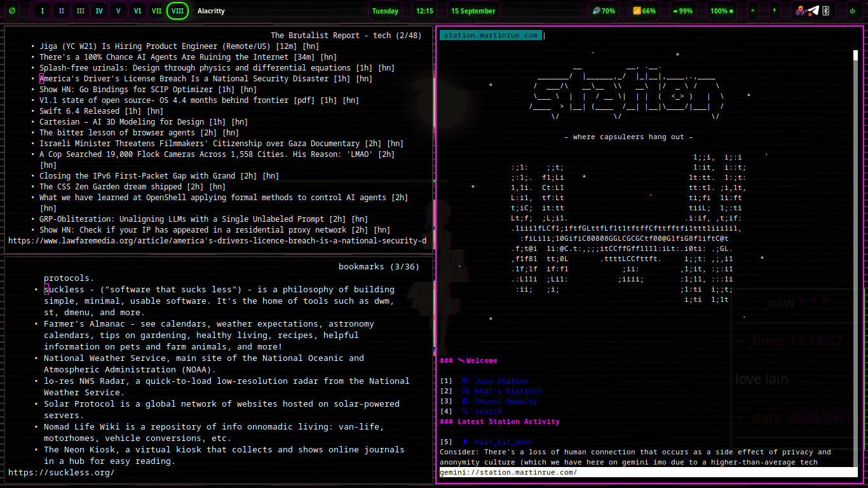
Task: Click the station.martinrue.com tab label
Action: pyautogui.click(x=491, y=36)
